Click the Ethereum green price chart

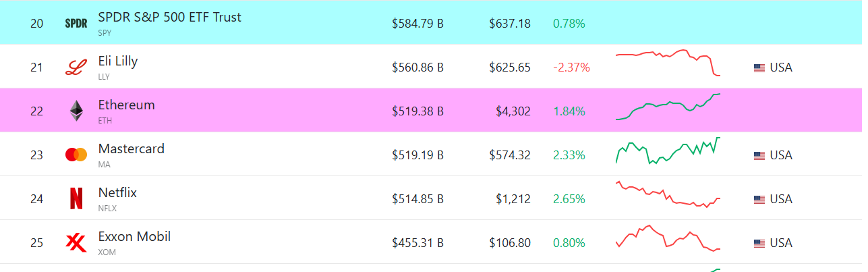click(x=668, y=107)
